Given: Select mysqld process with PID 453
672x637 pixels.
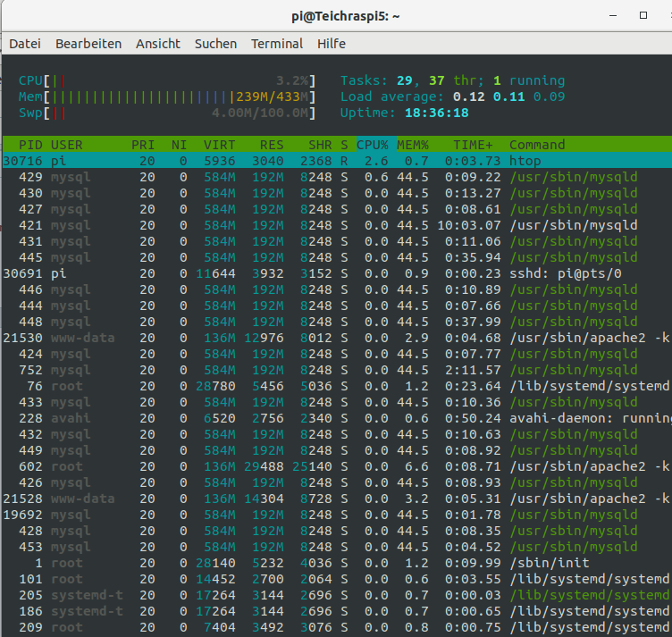Looking at the screenshot, I should [x=337, y=547].
